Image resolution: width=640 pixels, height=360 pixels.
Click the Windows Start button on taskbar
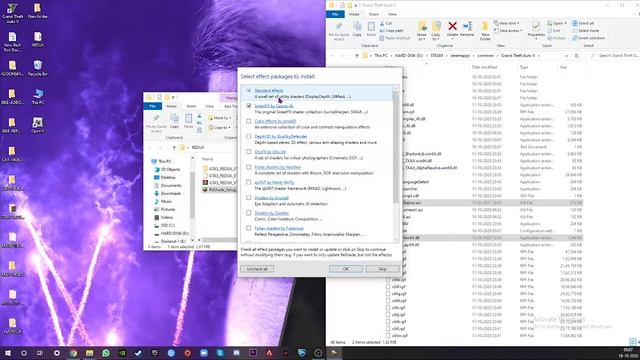coord(8,353)
